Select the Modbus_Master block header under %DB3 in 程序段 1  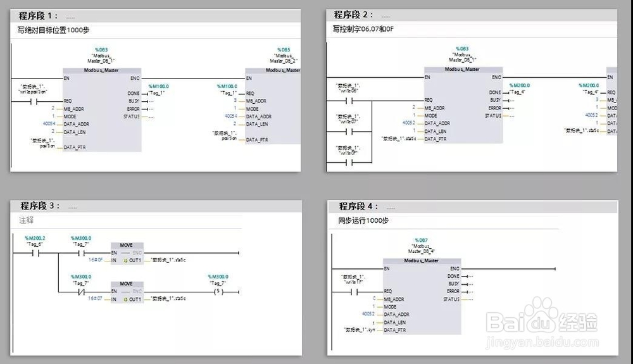(x=102, y=70)
